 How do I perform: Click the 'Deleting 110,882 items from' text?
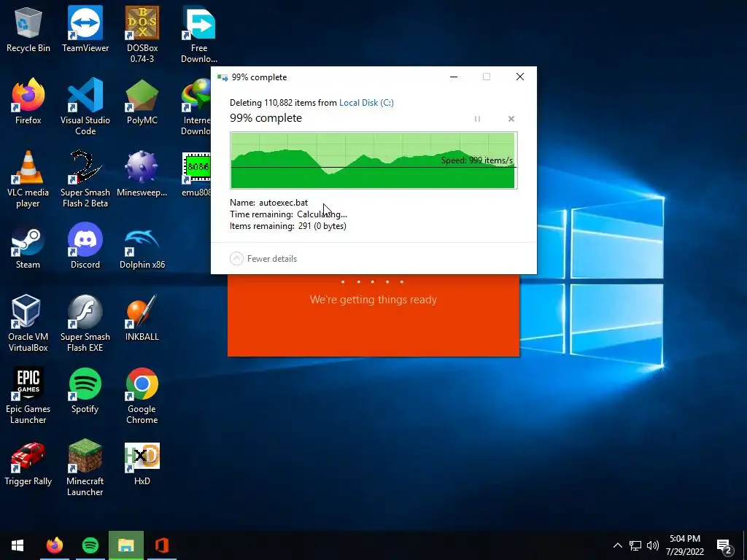[284, 102]
